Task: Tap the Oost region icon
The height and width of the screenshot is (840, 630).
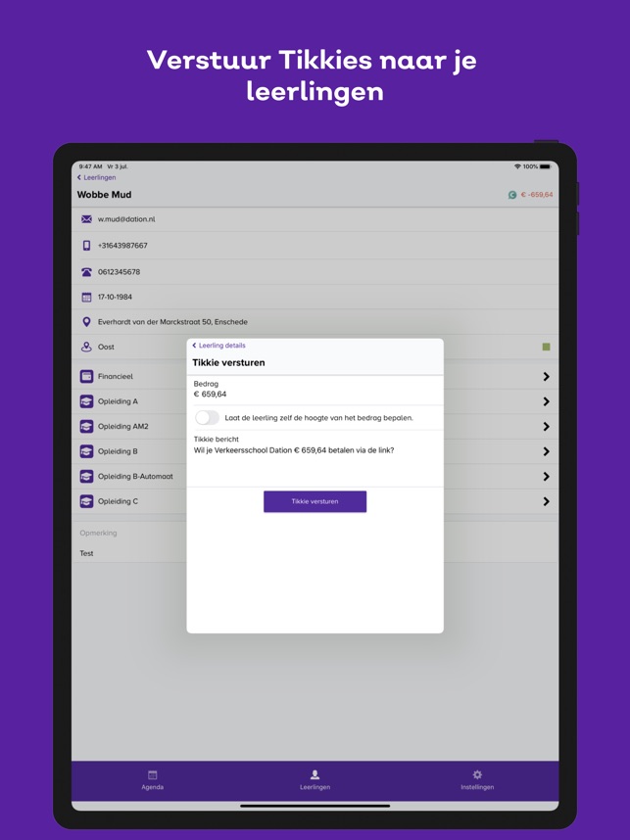Action: click(x=86, y=347)
